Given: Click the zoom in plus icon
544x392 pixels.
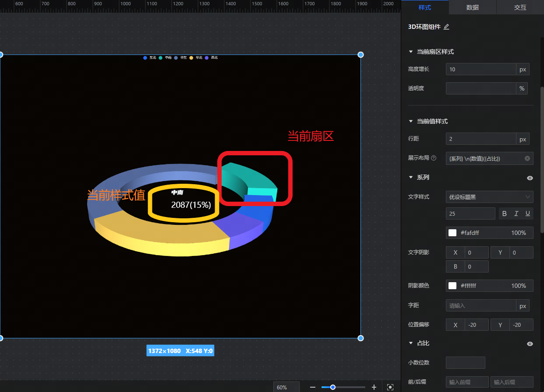Looking at the screenshot, I should coord(374,387).
